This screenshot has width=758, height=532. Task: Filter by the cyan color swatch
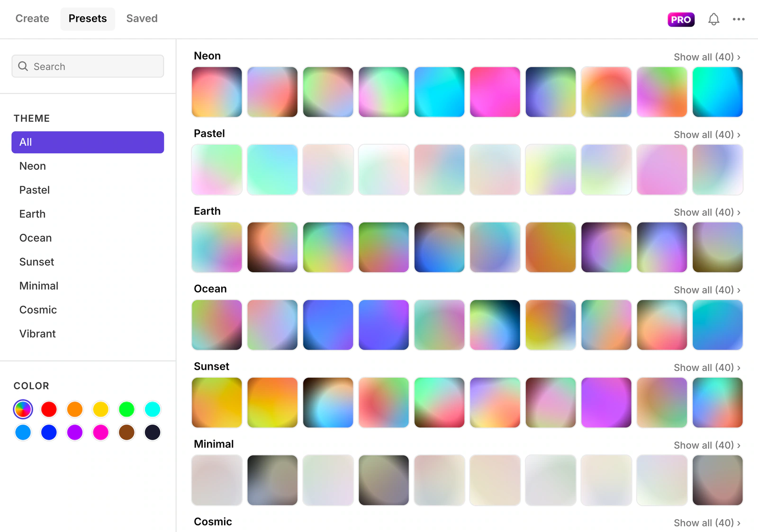tap(153, 409)
